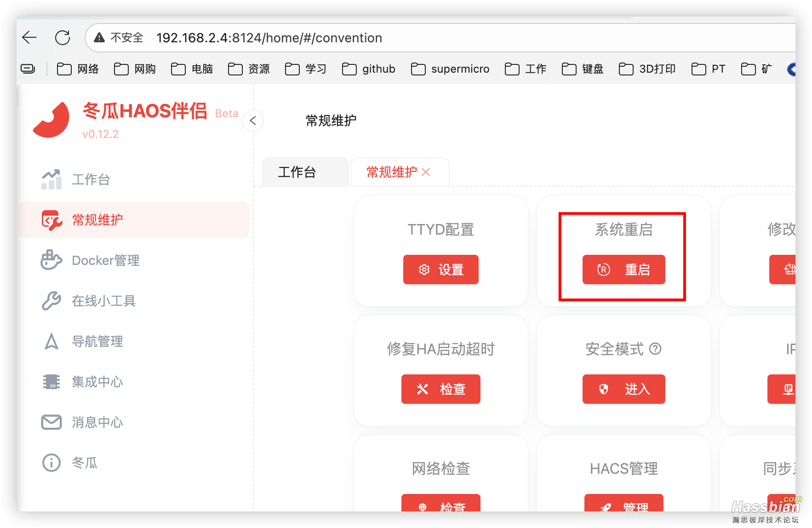Open the 网络 bookmark folder
This screenshot has width=812, height=528.
click(78, 69)
